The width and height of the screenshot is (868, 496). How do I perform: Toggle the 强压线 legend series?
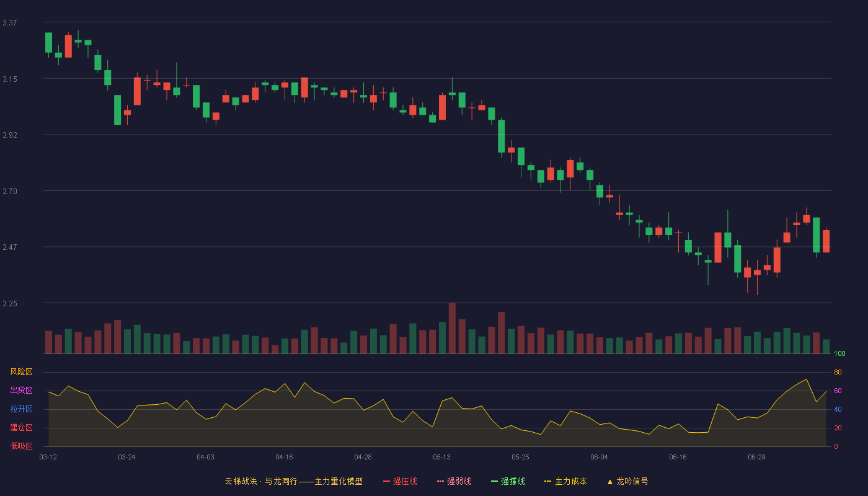(x=400, y=481)
